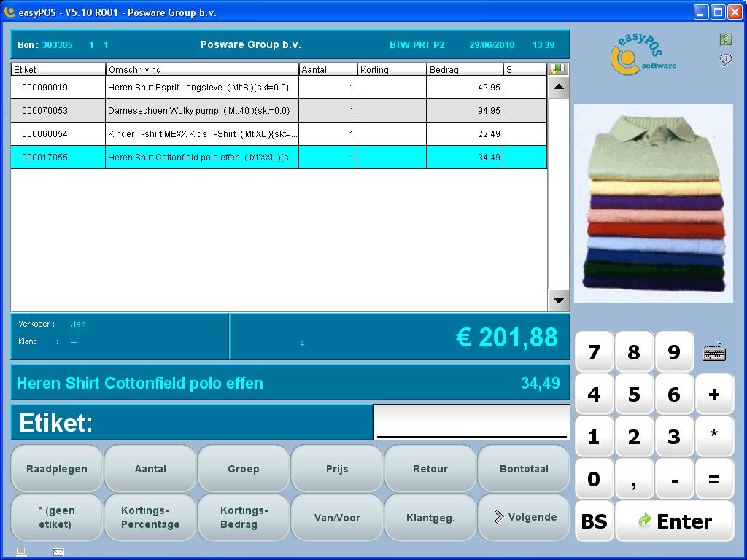Select the Heren Shirt Esprit Longsleve row

(279, 87)
